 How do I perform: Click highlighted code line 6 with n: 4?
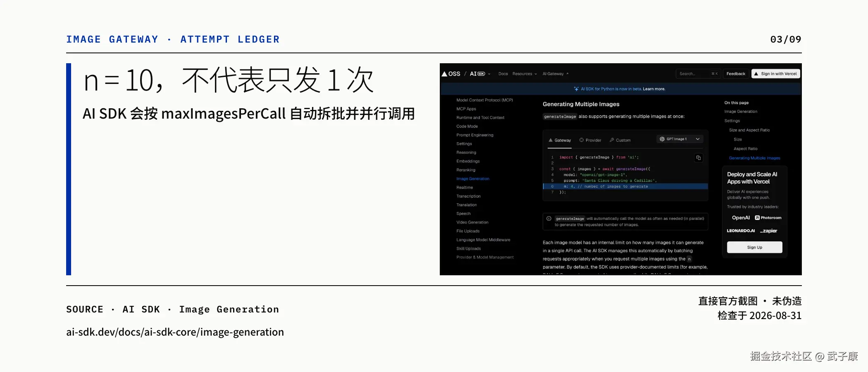click(625, 186)
